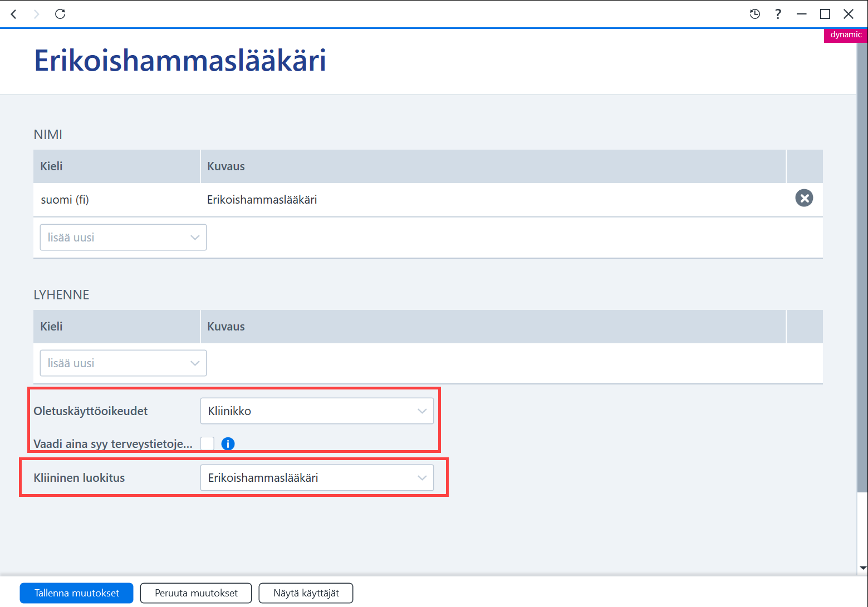Open the LYHENNE 'lisää uusi' language dropdown
The width and height of the screenshot is (868, 607).
123,363
